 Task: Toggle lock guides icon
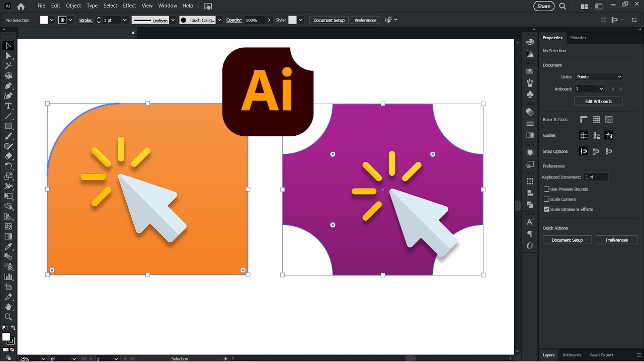click(596, 135)
